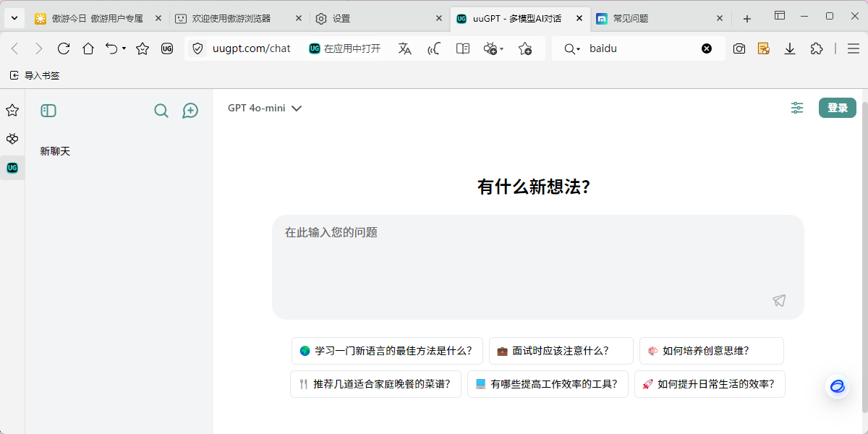Image resolution: width=868 pixels, height=434 pixels.
Task: Take a screenshot with the camera tool
Action: pos(739,48)
